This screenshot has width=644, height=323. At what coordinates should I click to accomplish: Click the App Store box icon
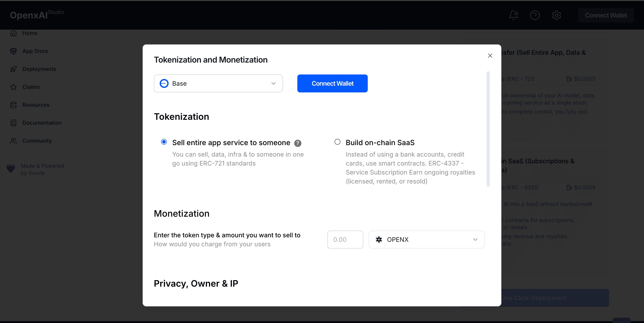[x=13, y=51]
